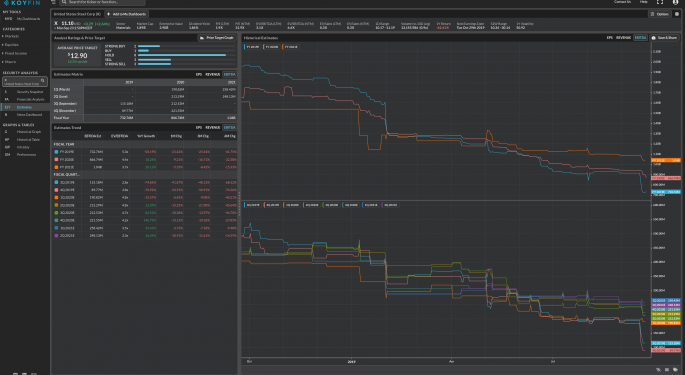Toggle 2Q 2020E swatch in trend table
Screen dimensions: 685x375
[x=56, y=205]
